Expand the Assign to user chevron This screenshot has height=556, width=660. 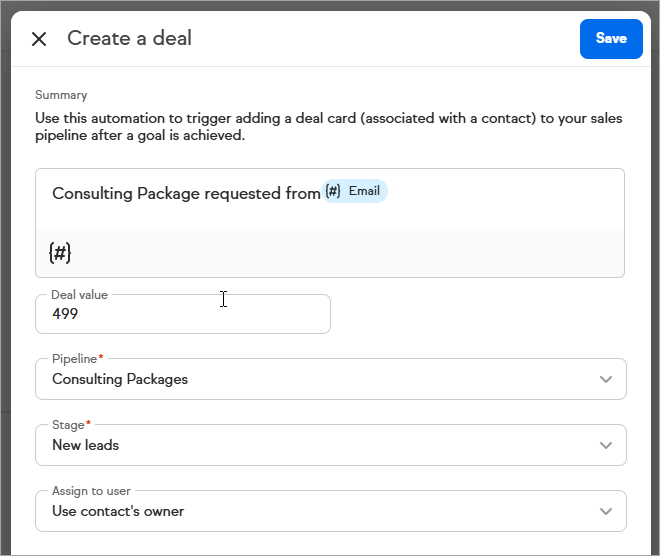(x=605, y=512)
